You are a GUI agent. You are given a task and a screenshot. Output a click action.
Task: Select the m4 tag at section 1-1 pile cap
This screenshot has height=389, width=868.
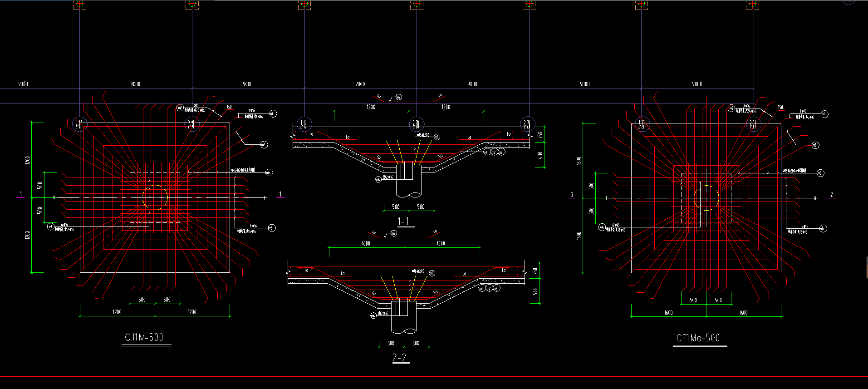click(378, 179)
